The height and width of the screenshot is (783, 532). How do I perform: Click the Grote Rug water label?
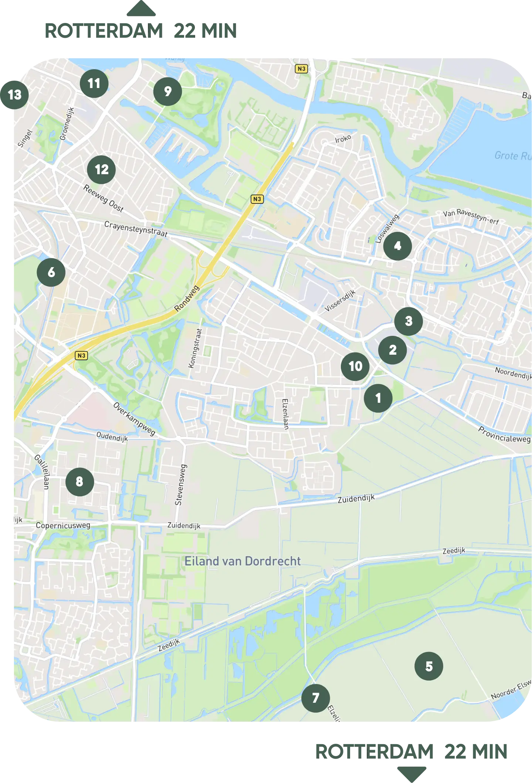click(513, 156)
